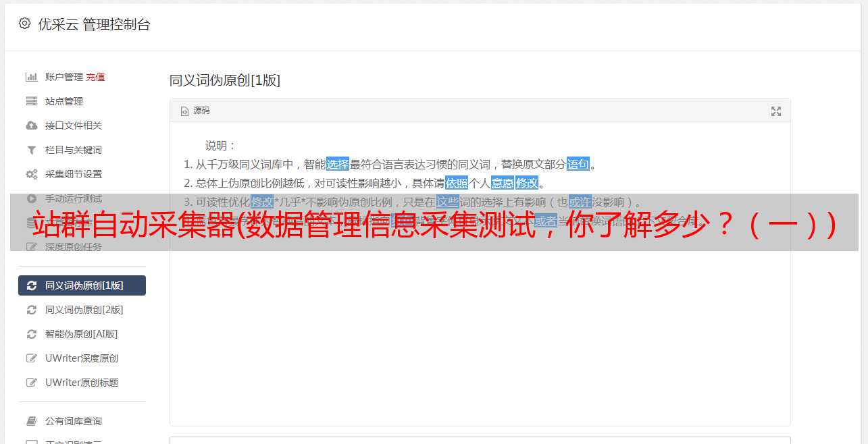Viewport: 868px width, 444px height.
Task: Click highlighted synonym word 依照
Action: 457,183
